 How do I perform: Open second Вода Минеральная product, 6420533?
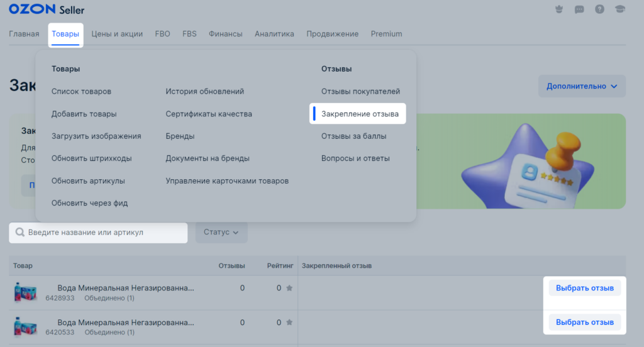point(126,322)
